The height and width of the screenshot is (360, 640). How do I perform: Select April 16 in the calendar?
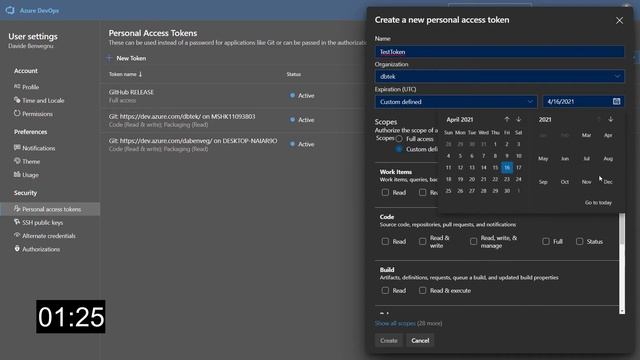(x=507, y=167)
